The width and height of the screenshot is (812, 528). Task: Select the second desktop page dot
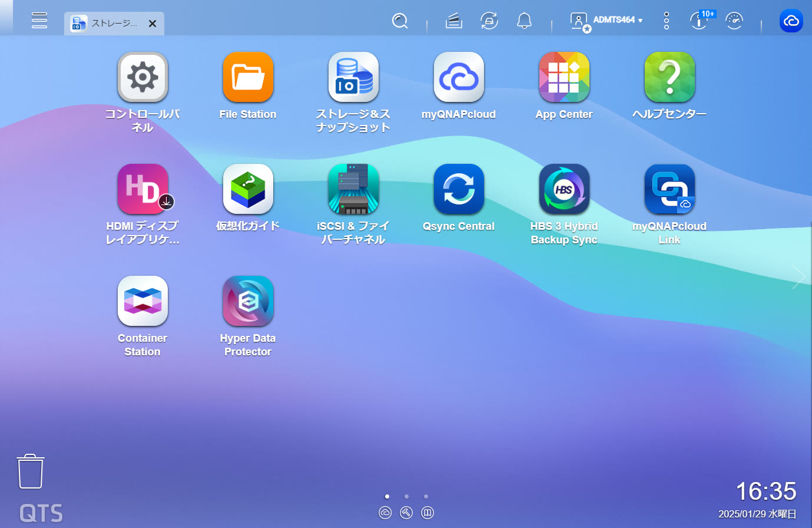[x=406, y=496]
